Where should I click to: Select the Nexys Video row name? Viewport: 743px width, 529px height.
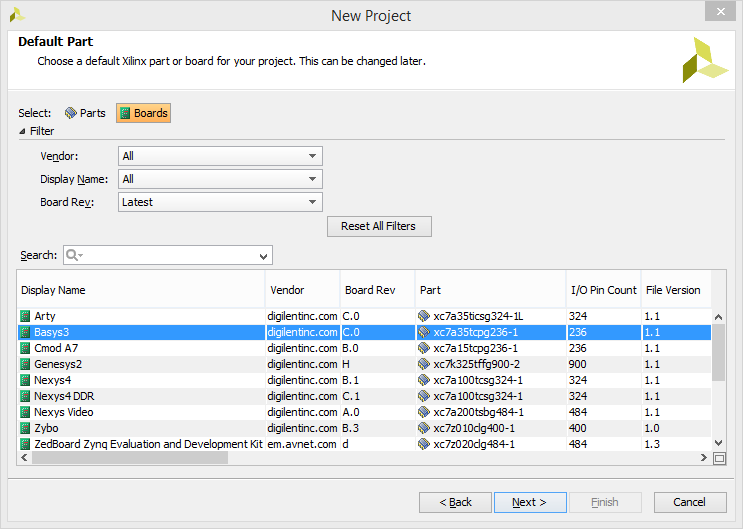[x=63, y=412]
